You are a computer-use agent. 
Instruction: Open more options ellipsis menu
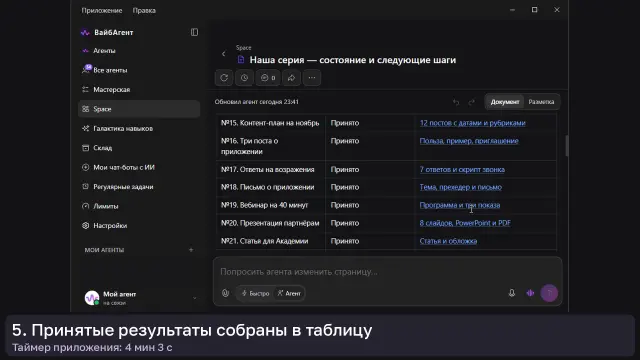[312, 78]
